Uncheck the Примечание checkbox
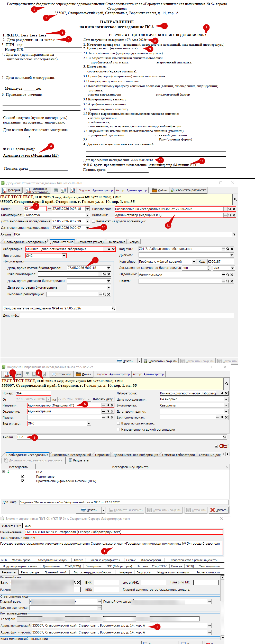This screenshot has height=644, width=255. pyautogui.click(x=23, y=476)
